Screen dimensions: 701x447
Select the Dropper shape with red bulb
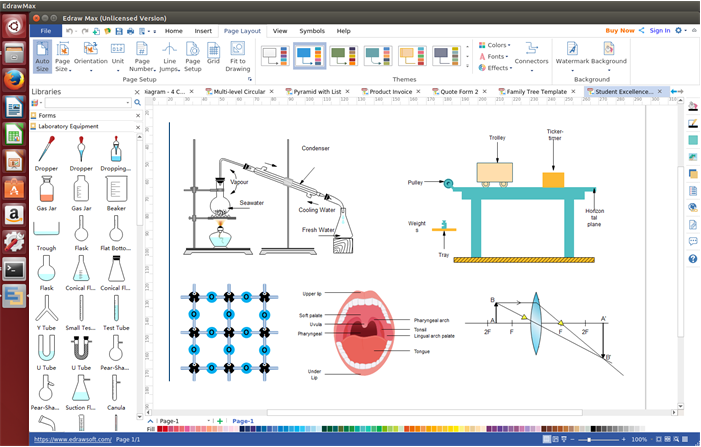(46, 153)
